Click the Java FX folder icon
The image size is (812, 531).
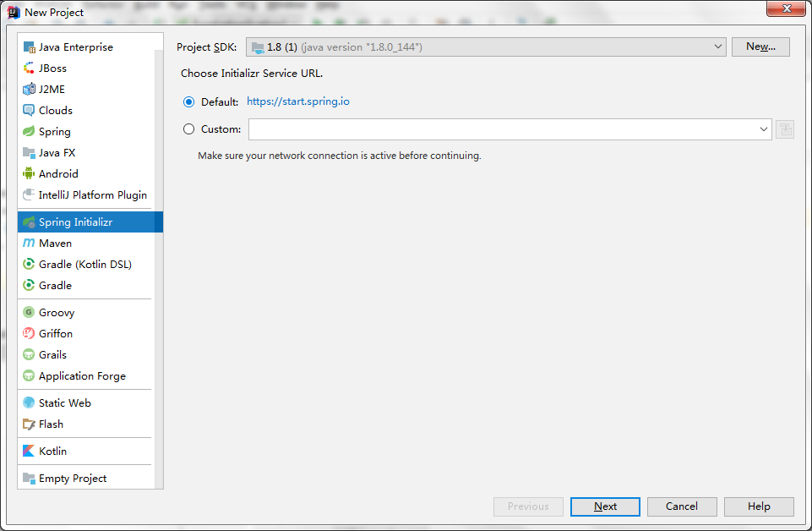tap(29, 153)
